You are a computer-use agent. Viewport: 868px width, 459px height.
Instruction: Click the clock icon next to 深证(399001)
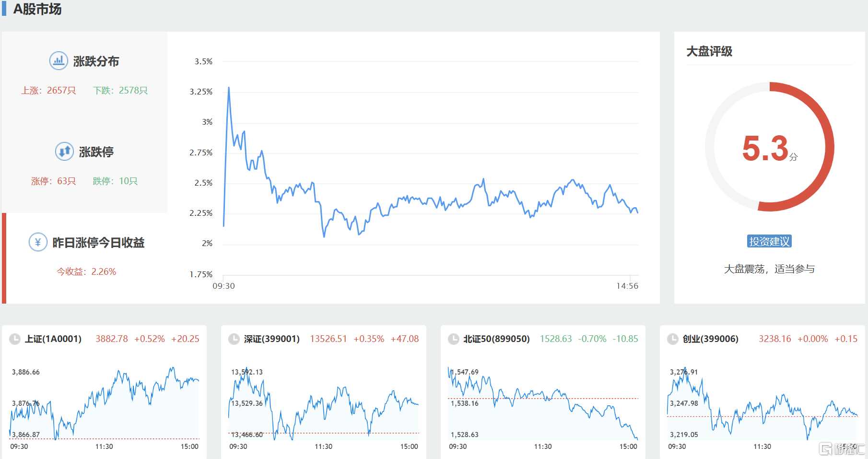pos(234,339)
